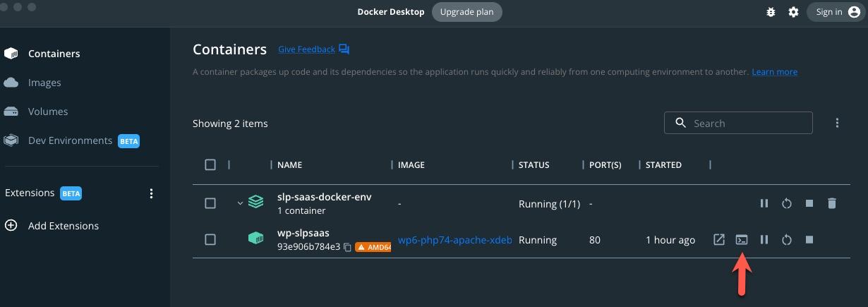The image size is (868, 307).
Task: Open the Extensions three-dot menu
Action: click(151, 193)
